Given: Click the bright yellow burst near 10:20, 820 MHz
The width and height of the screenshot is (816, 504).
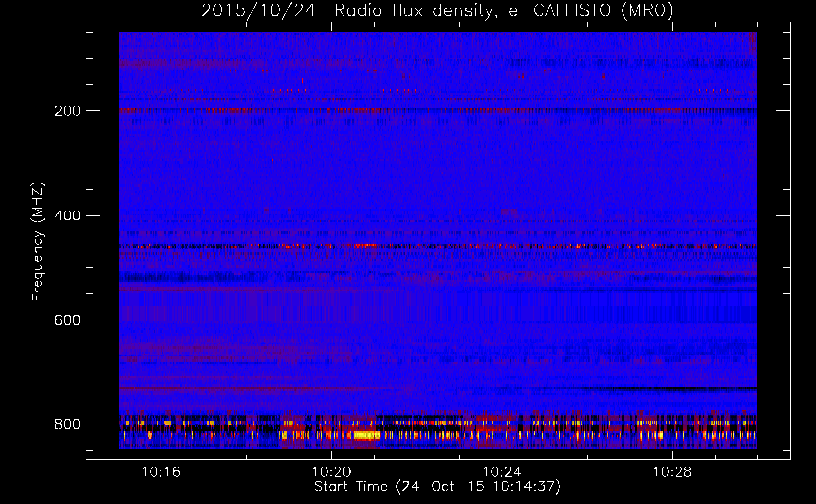Looking at the screenshot, I should point(367,435).
